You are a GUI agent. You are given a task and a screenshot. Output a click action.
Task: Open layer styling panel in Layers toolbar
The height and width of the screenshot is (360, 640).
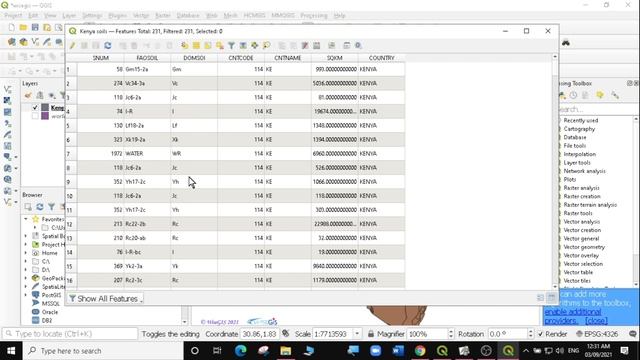(28, 95)
